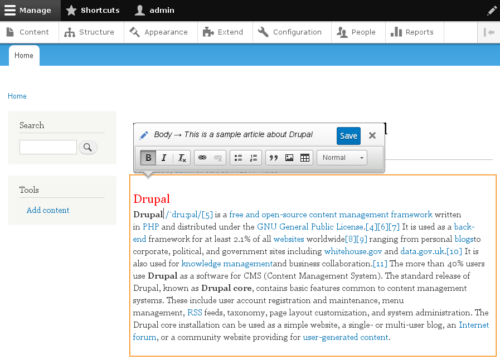Image resolution: width=500 pixels, height=360 pixels.
Task: Toggle edit mode with the pencil icon
Action: [492, 11]
